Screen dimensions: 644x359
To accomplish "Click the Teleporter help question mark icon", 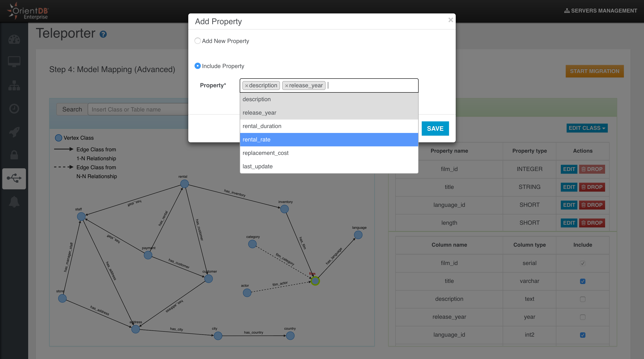I will (103, 34).
